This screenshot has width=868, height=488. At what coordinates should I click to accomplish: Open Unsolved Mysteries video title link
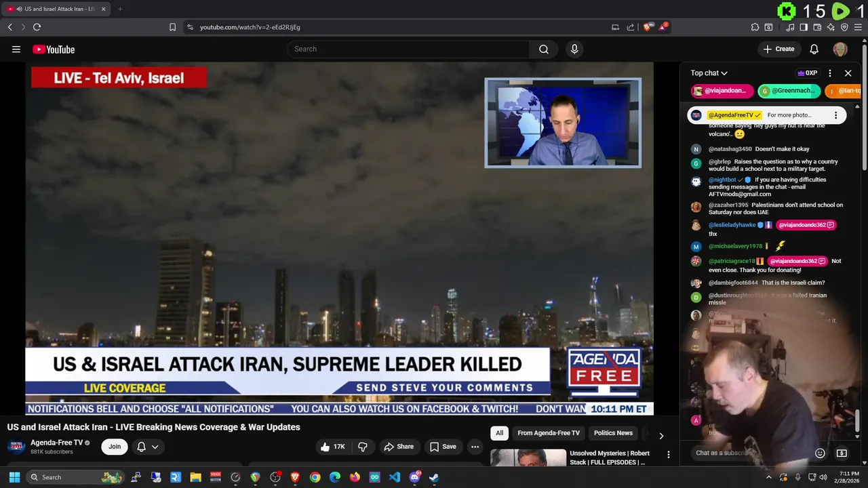coord(610,457)
